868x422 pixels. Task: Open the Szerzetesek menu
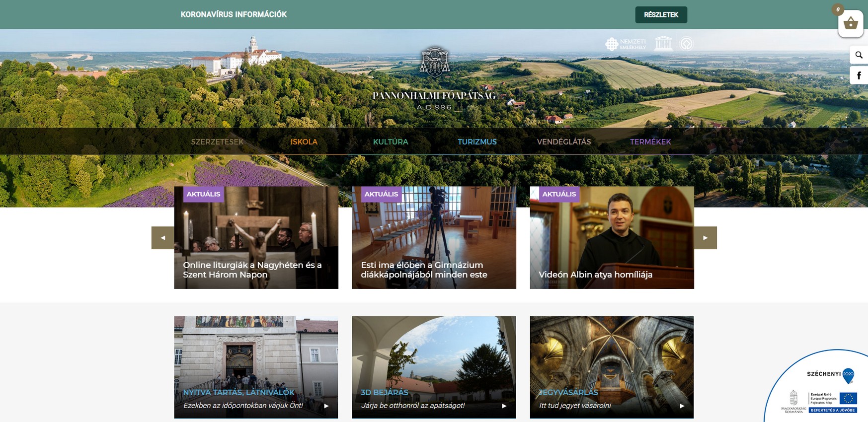(x=218, y=142)
